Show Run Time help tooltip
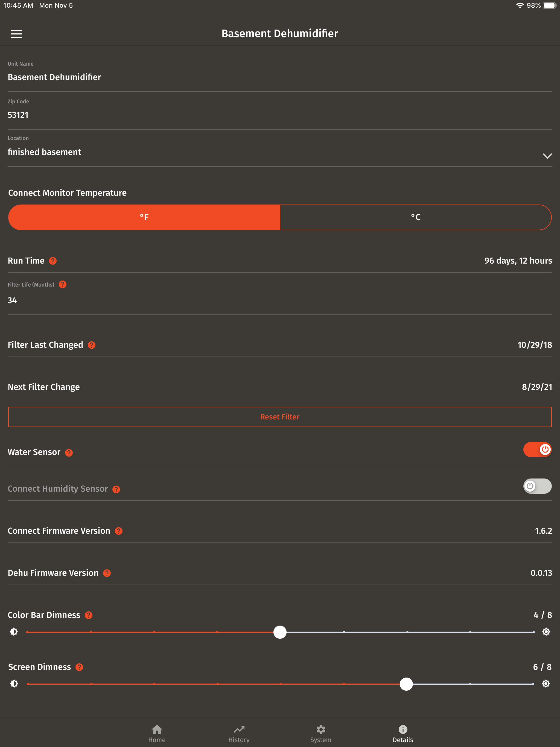This screenshot has height=747, width=560. [x=53, y=261]
